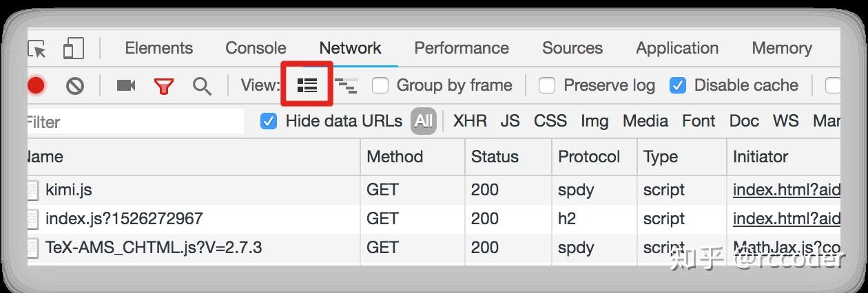Viewport: 868px width, 293px height.
Task: Toggle the red filter funnel icon
Action: pos(164,85)
